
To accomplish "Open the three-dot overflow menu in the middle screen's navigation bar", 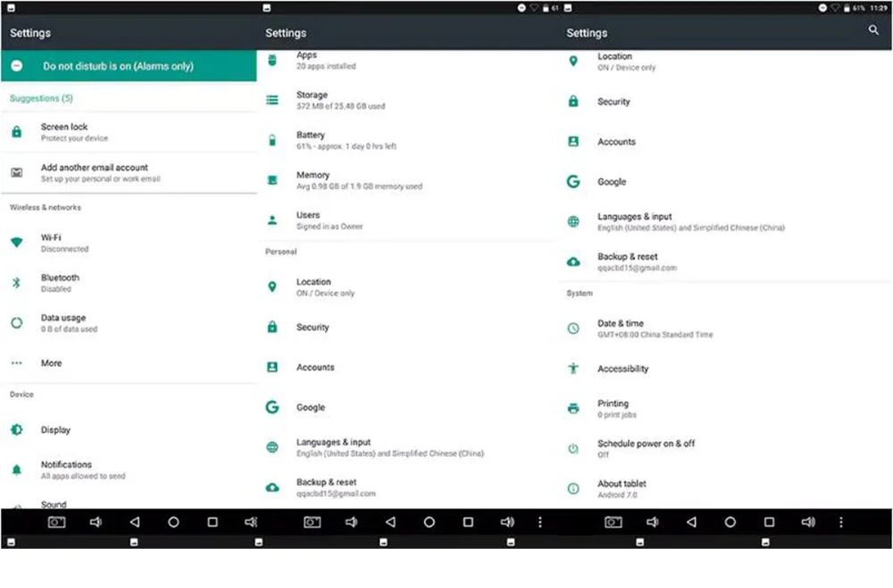I will [x=540, y=522].
